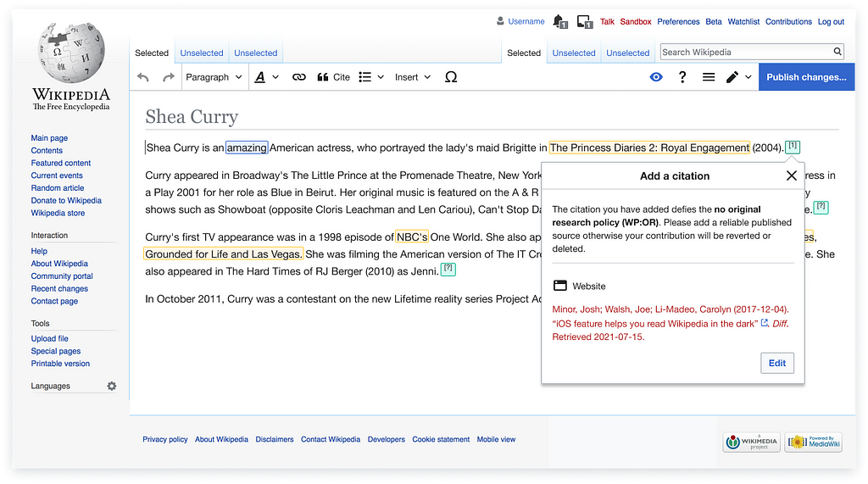Switch to the second right Unselected tab

[628, 53]
